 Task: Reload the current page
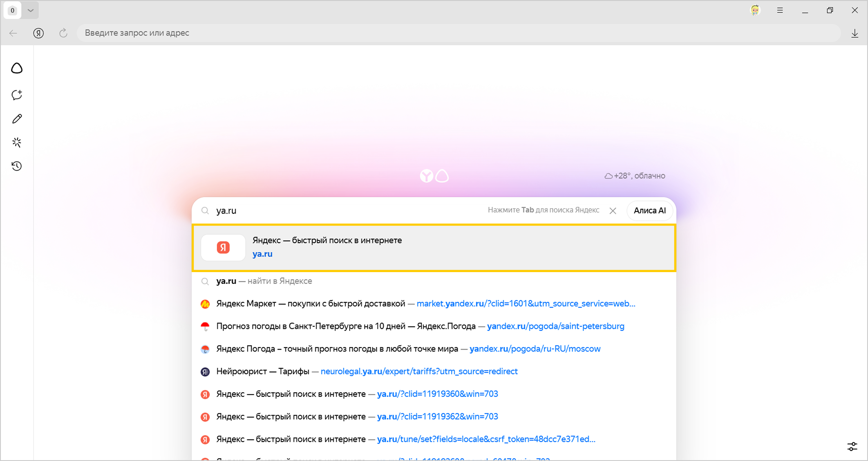[63, 33]
